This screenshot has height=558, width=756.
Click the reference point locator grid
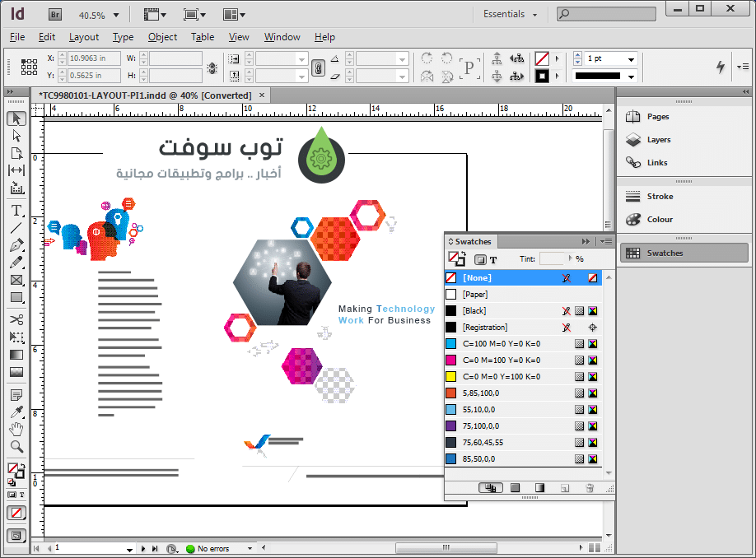29,67
